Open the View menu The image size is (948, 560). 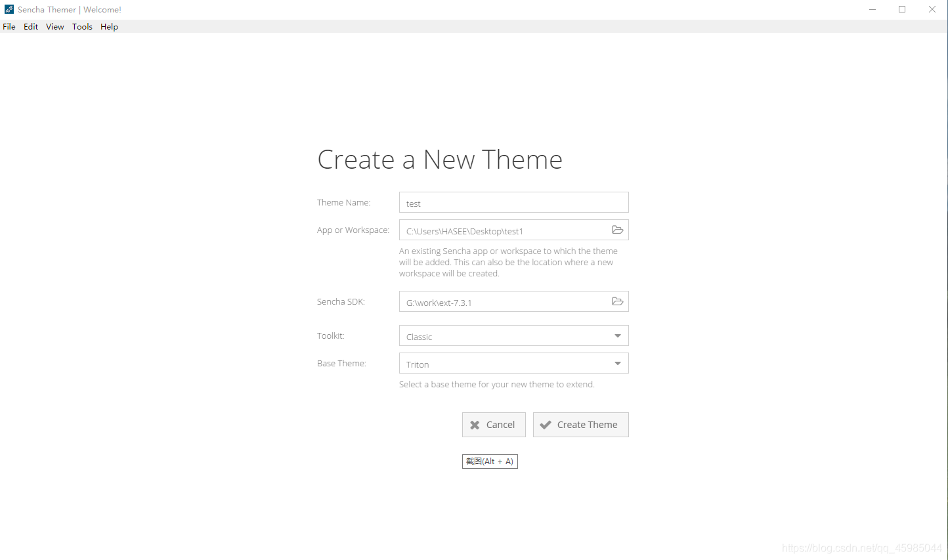click(x=55, y=27)
